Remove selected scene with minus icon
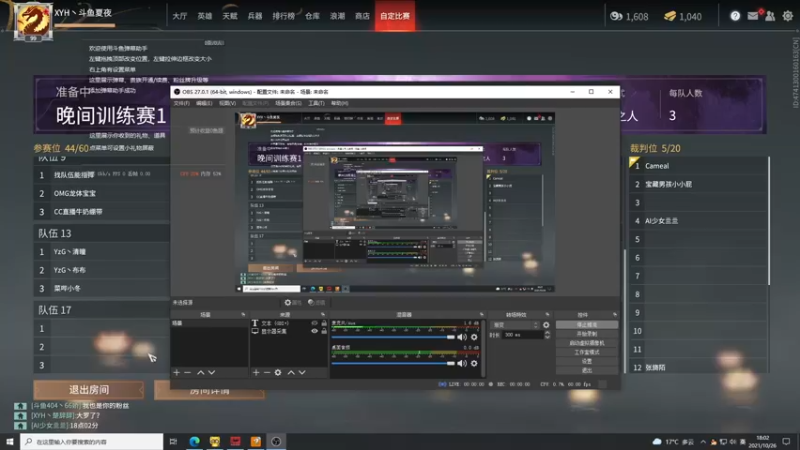This screenshot has height=450, width=800. point(187,372)
